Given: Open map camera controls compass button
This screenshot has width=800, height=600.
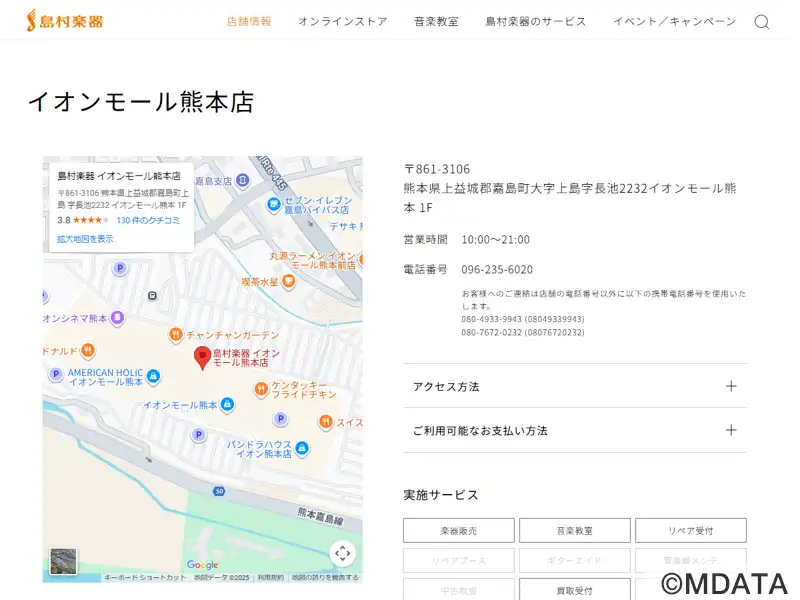Looking at the screenshot, I should pos(342,553).
